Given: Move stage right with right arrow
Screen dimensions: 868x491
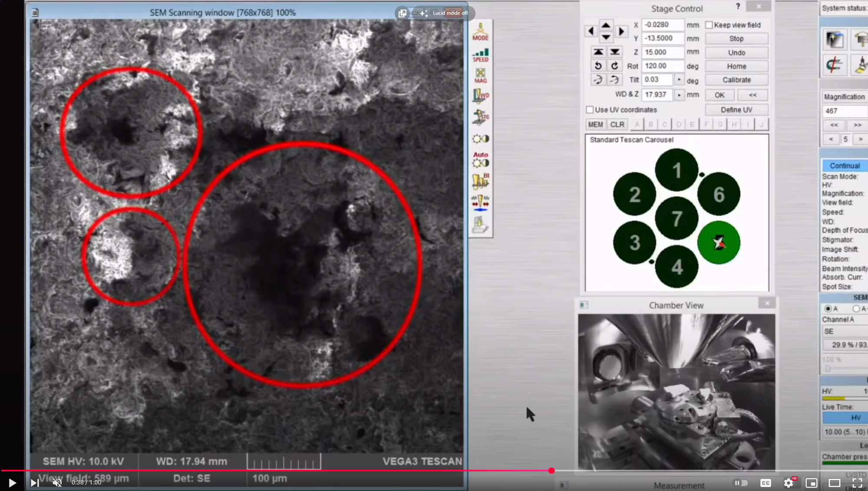Looking at the screenshot, I should [x=621, y=31].
